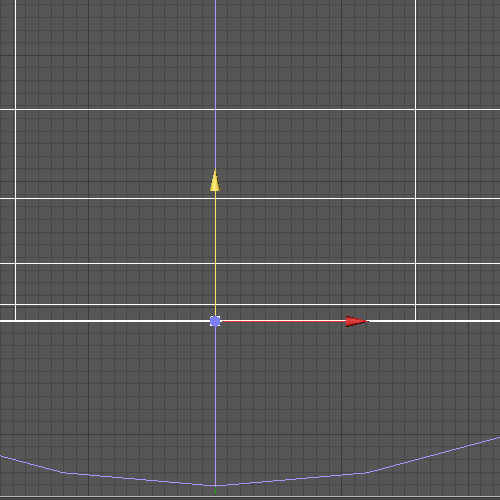Click the purple vertical line above the gizmo
The height and width of the screenshot is (500, 500).
[x=215, y=83]
